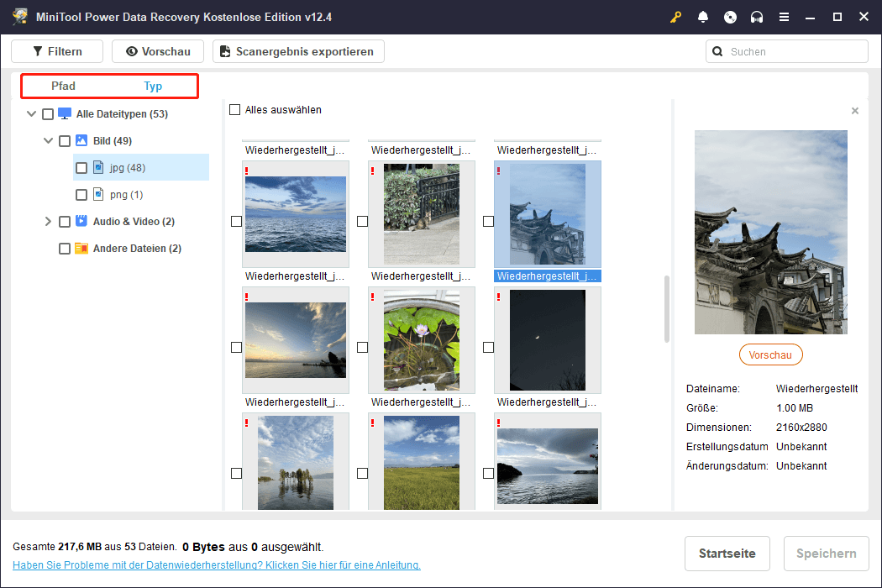Select the jpg (48) tree row label
This screenshot has width=882, height=588.
click(x=128, y=168)
